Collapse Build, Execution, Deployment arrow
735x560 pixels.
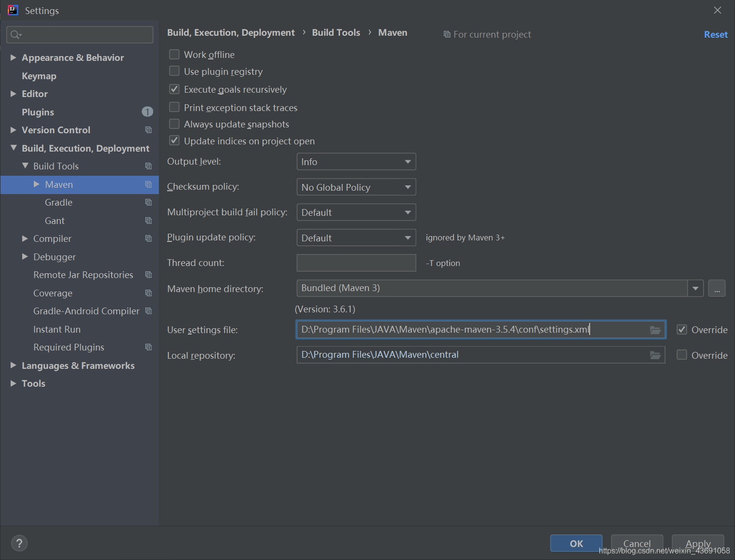(x=14, y=148)
